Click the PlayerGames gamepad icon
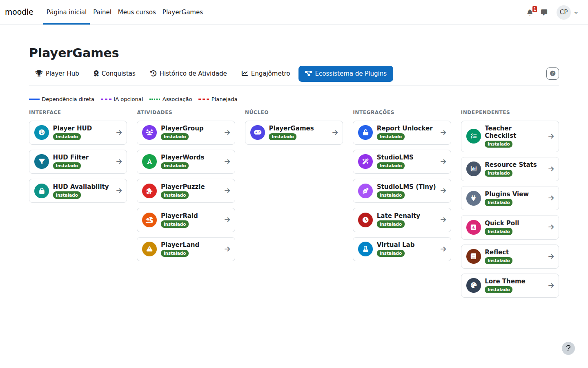The width and height of the screenshot is (588, 368). pyautogui.click(x=258, y=132)
